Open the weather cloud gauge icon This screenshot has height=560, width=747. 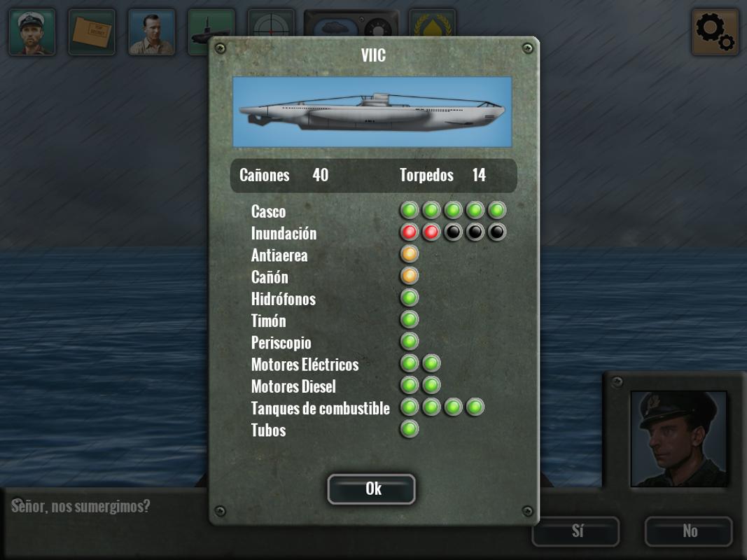[351, 22]
